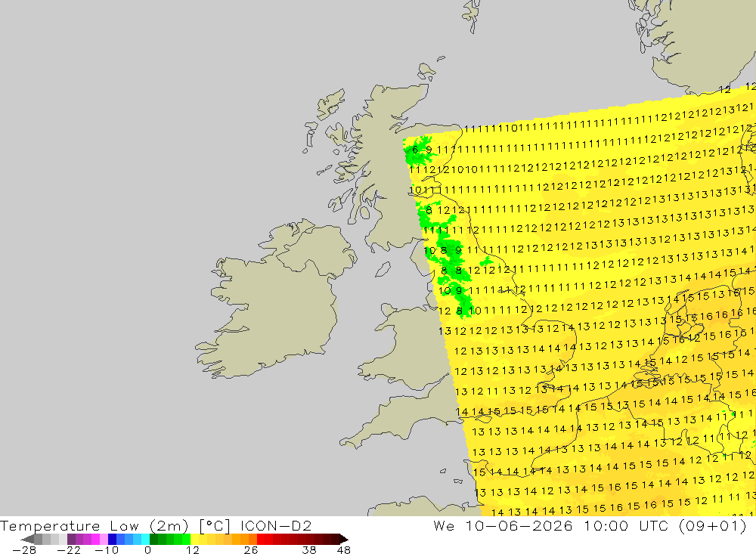
Task: Click the '38' legend scale label
Action: pyautogui.click(x=309, y=550)
